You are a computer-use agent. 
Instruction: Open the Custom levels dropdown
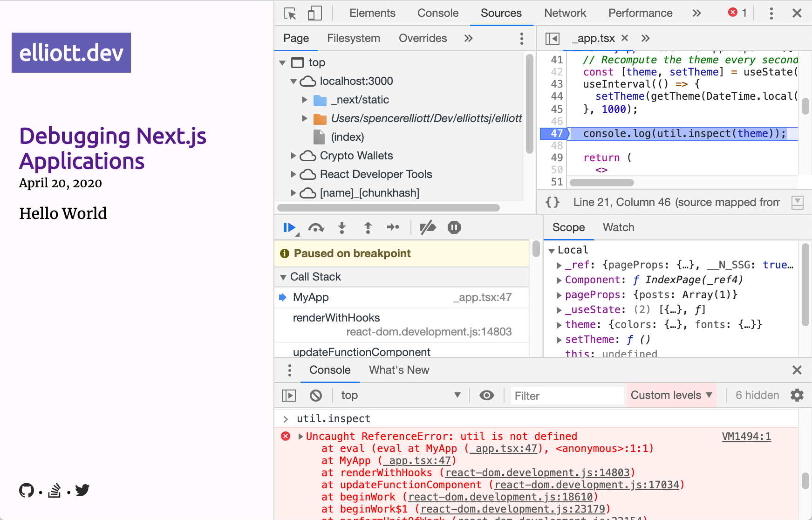click(x=671, y=395)
